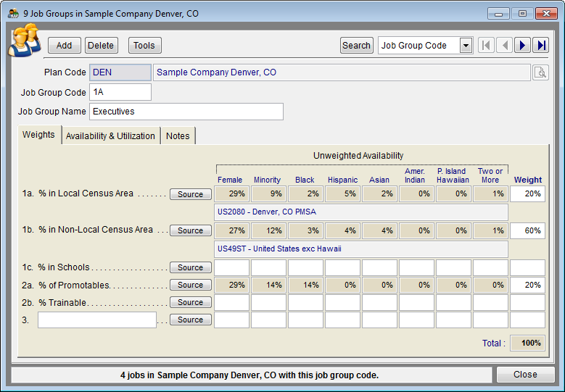The width and height of the screenshot is (565, 392).
Task: Go to the first job group record
Action: [x=486, y=46]
